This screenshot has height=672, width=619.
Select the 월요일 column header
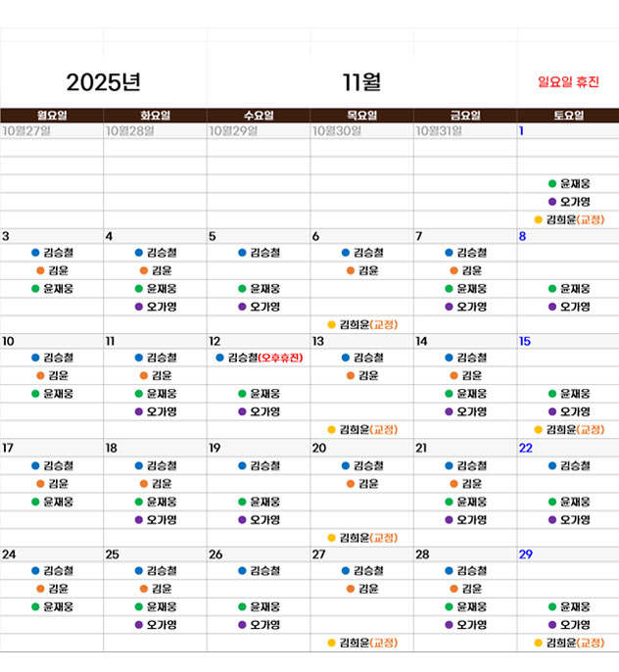pyautogui.click(x=52, y=116)
